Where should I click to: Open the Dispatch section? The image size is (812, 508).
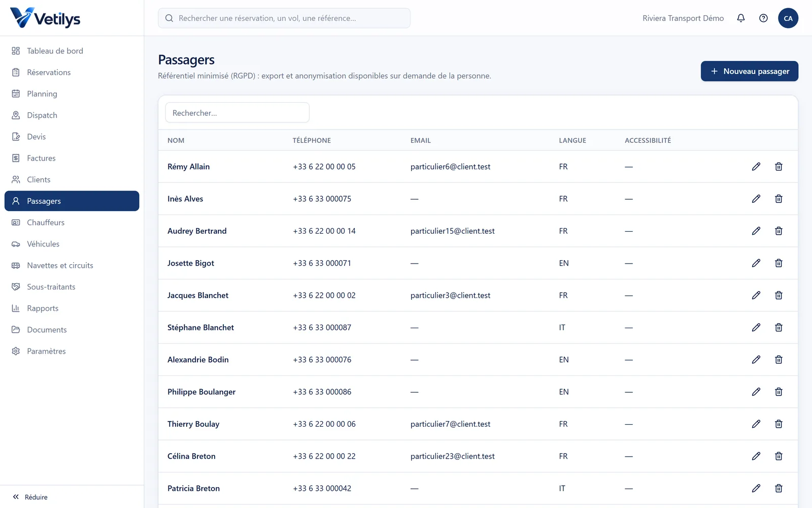click(x=72, y=115)
